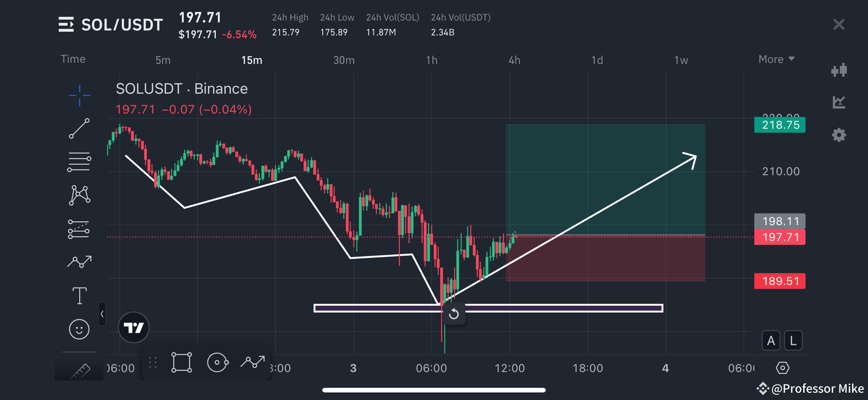Expand the More timeframes dropdown
Viewport: 868px width, 400px height.
point(776,59)
